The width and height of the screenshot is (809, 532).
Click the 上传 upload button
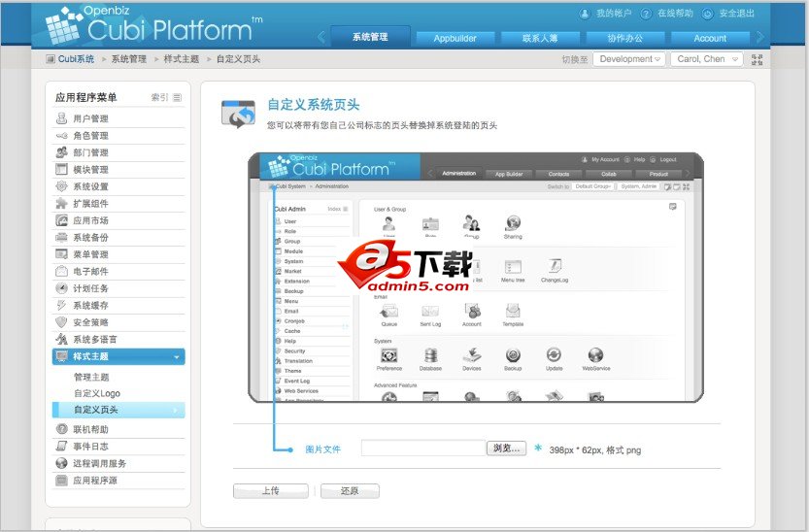coord(271,491)
